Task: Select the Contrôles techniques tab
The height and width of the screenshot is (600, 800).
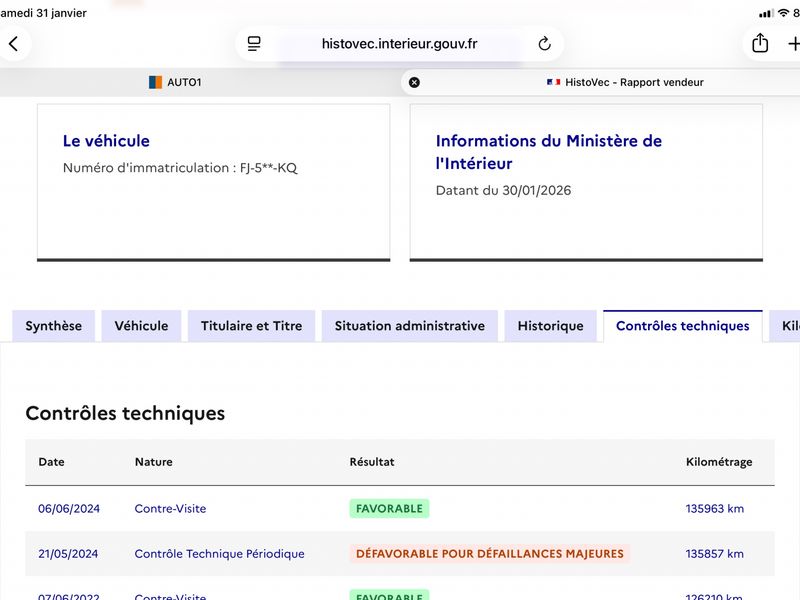Action: pyautogui.click(x=682, y=326)
